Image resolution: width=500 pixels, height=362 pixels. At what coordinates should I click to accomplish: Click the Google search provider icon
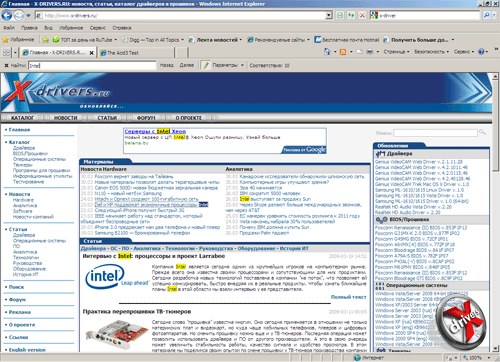(374, 15)
